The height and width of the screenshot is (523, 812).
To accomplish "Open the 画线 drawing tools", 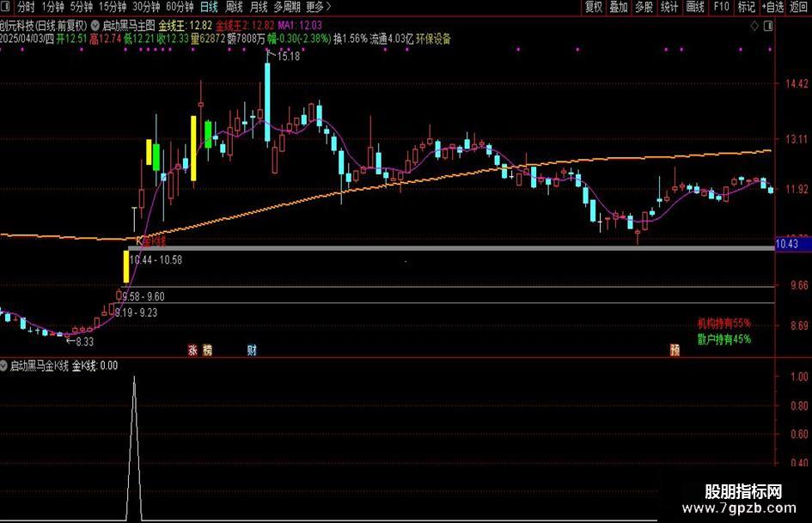I will pyautogui.click(x=695, y=7).
